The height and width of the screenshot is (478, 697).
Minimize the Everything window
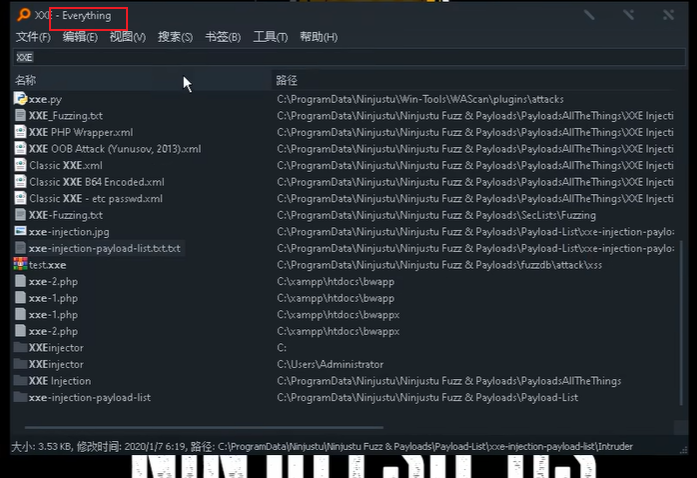(589, 15)
